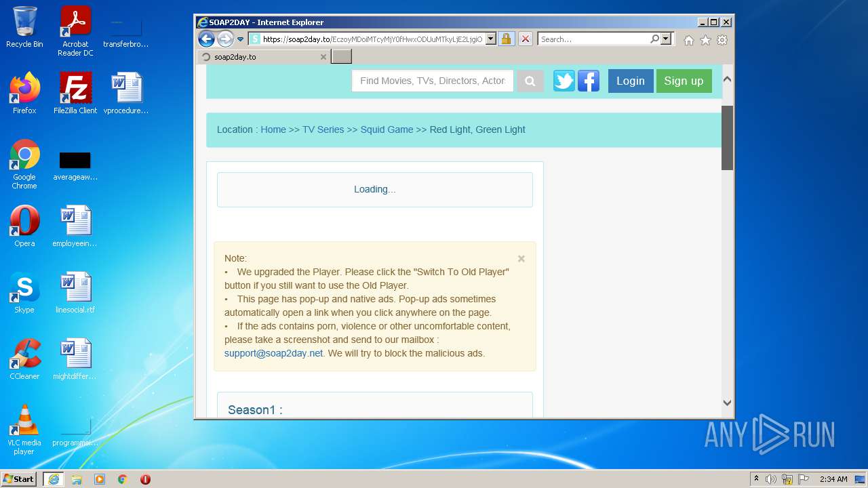This screenshot has width=868, height=488.
Task: Click the Sign up button
Action: pos(684,81)
